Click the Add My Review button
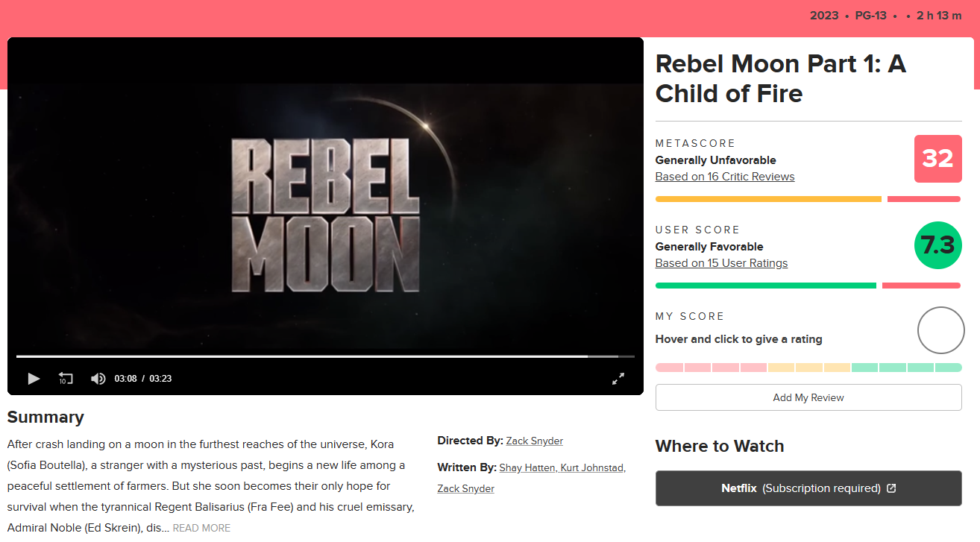Viewport: 980px width, 542px height. pyautogui.click(x=808, y=397)
